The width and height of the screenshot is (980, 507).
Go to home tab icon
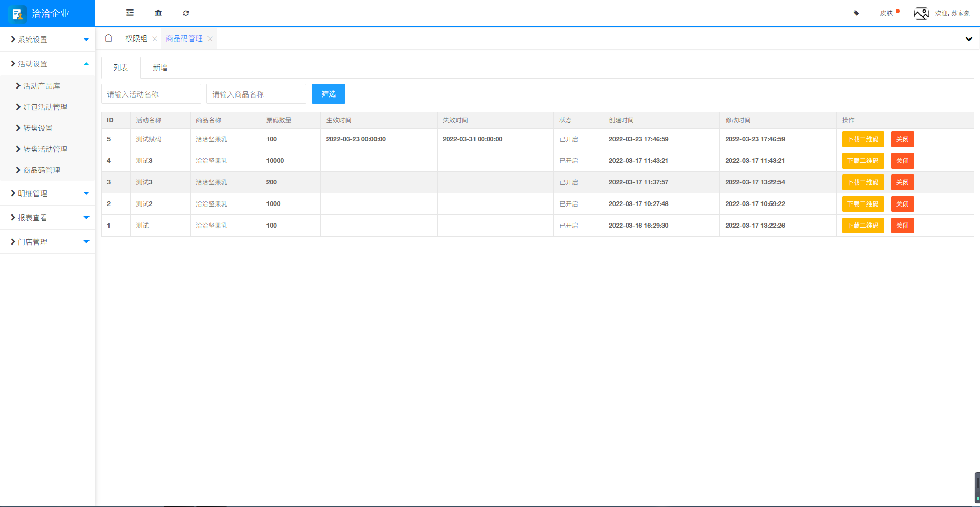[108, 38]
